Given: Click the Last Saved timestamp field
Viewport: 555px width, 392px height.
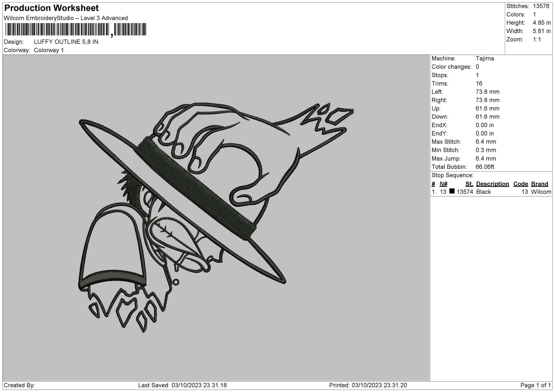Looking at the screenshot, I should pyautogui.click(x=182, y=385).
